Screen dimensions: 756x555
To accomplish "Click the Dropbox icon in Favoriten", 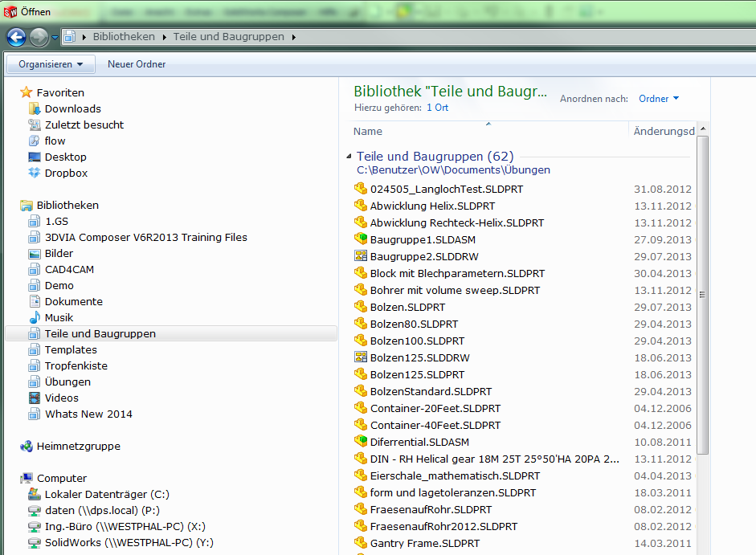I will pyautogui.click(x=34, y=173).
